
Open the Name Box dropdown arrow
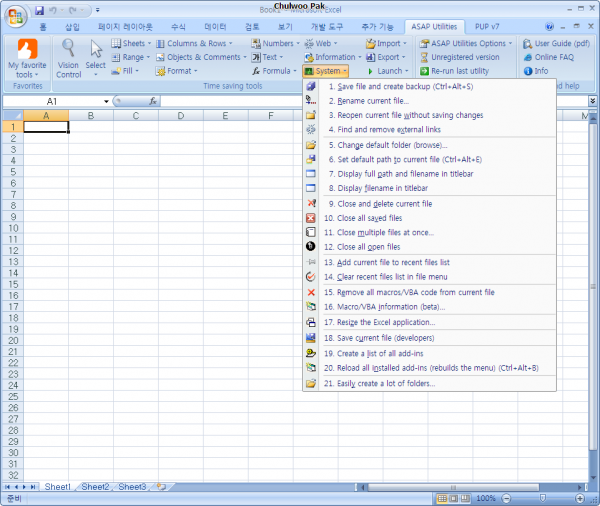point(106,101)
